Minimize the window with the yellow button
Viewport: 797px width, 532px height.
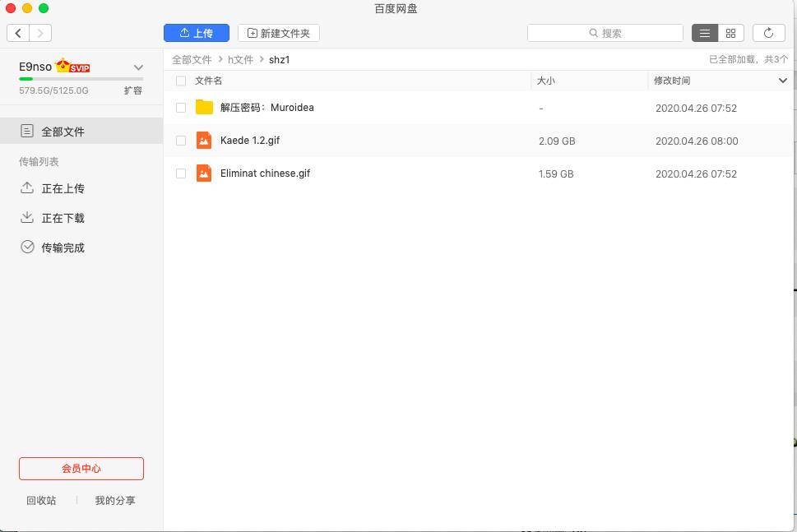click(27, 8)
